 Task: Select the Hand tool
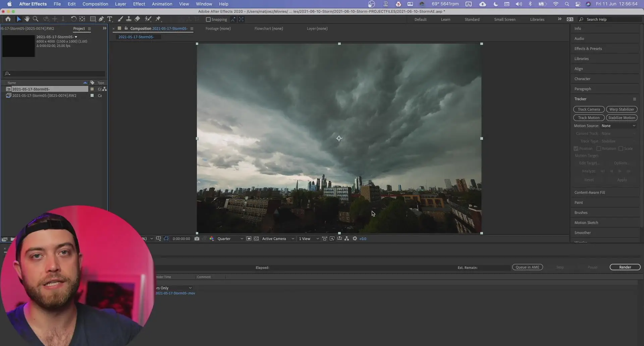pyautogui.click(x=27, y=19)
